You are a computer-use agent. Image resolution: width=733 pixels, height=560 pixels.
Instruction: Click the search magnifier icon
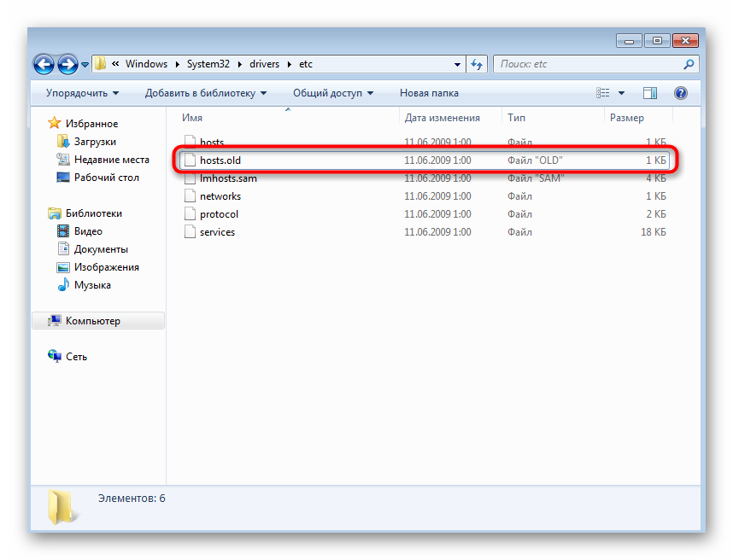point(689,64)
